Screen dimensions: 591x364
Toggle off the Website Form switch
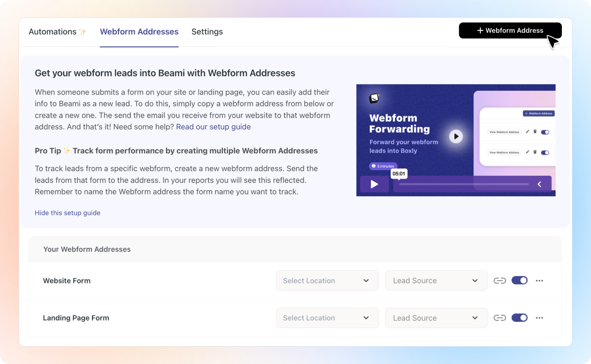[x=520, y=280]
